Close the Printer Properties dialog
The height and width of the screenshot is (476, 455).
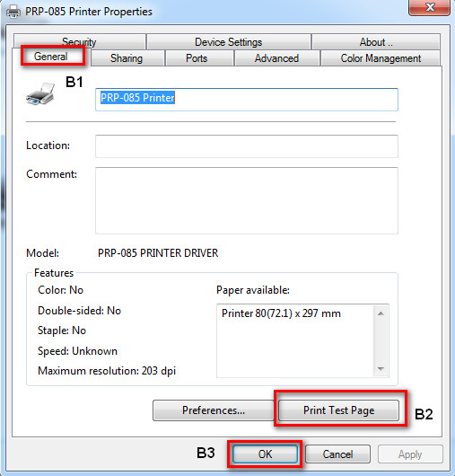pos(429,7)
